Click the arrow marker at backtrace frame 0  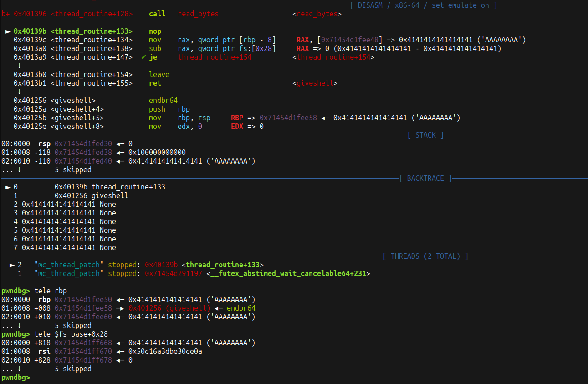pos(7,187)
